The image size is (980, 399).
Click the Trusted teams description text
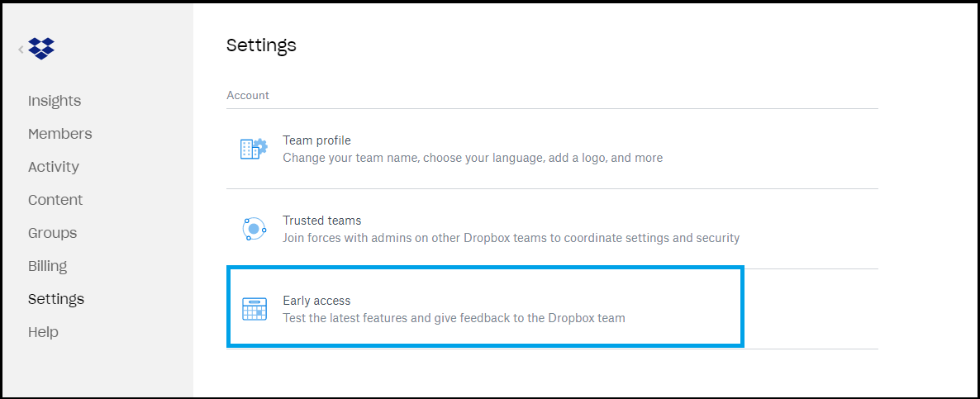(x=511, y=238)
